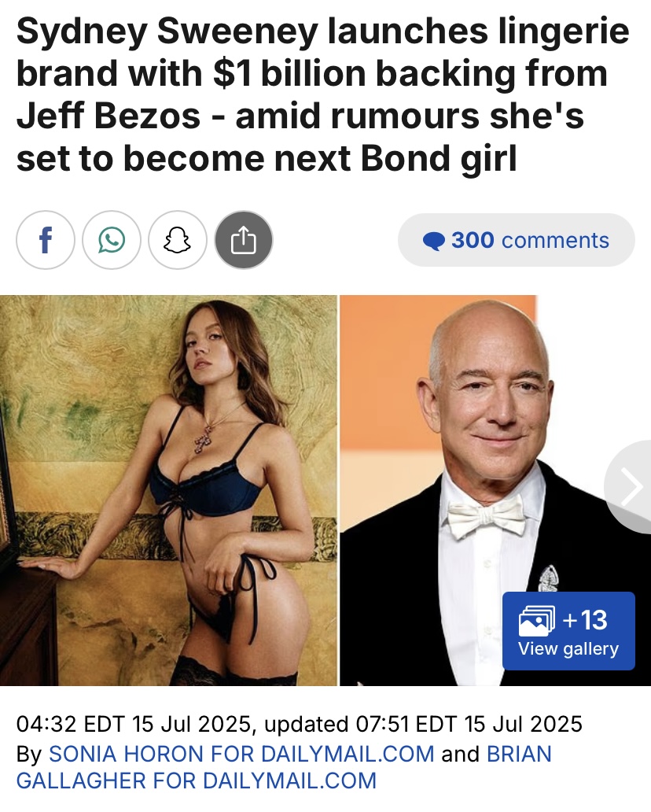
Task: Tap the blue speech bubble icon
Action: [434, 241]
